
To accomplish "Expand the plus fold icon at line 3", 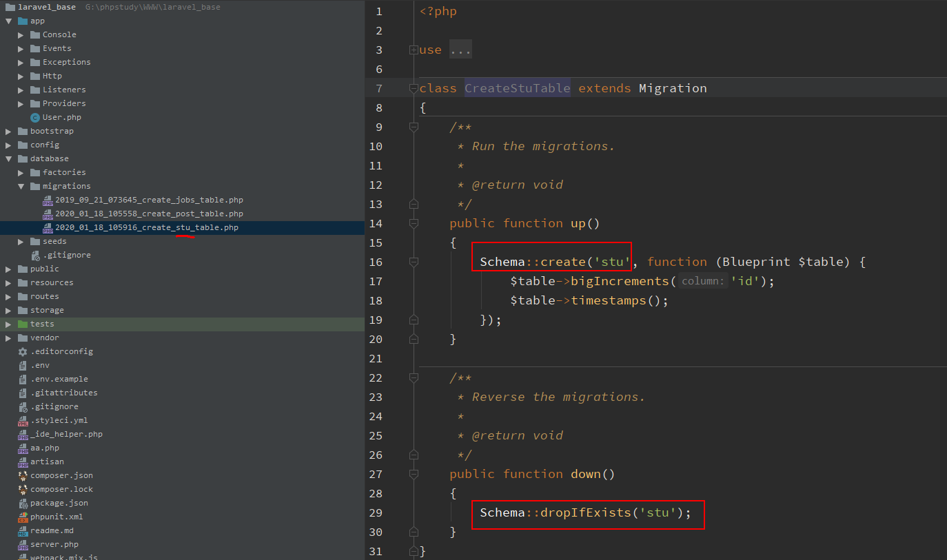I will coord(414,50).
